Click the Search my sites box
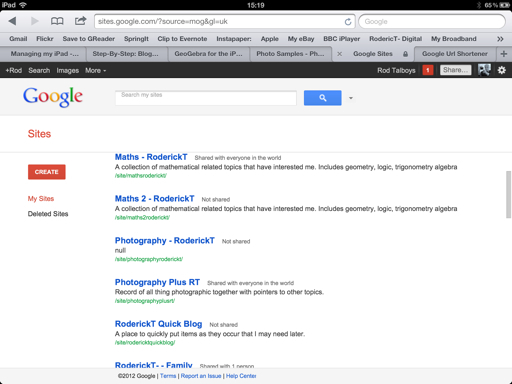 point(206,98)
